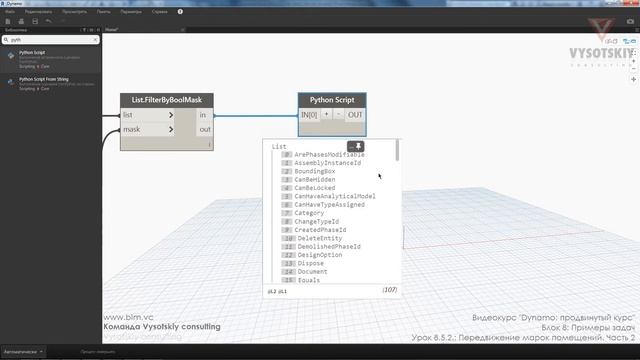The image size is (640, 360).
Task: Click the search magnifier icon in library
Action: point(6,40)
